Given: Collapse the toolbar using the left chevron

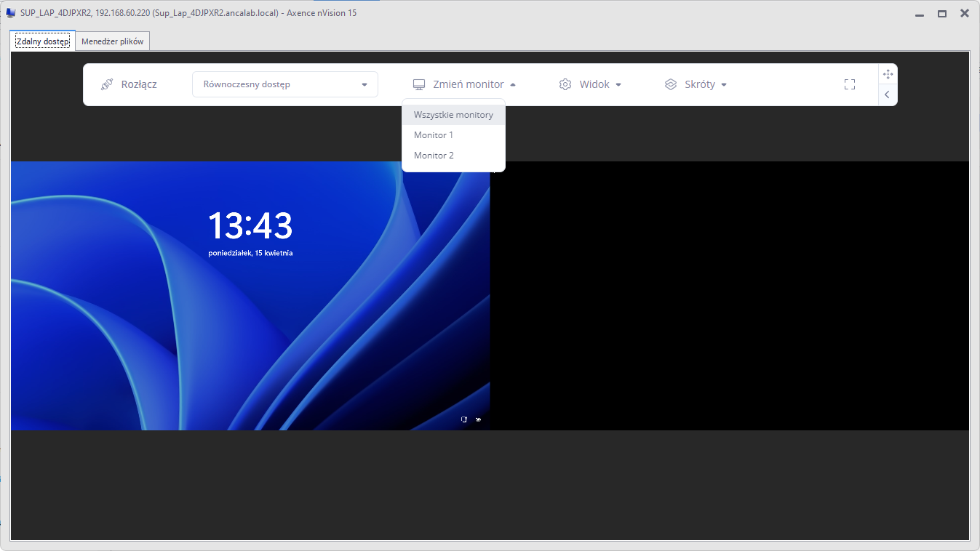Looking at the screenshot, I should 888,94.
